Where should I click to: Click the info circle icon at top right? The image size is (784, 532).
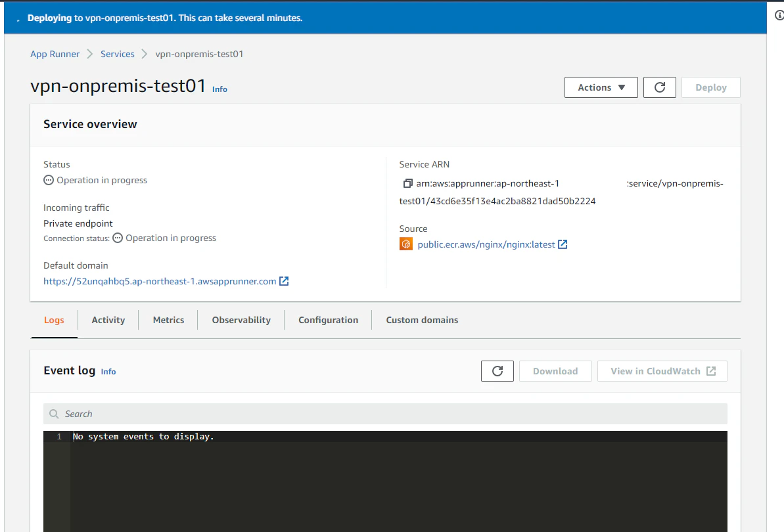[x=779, y=16]
